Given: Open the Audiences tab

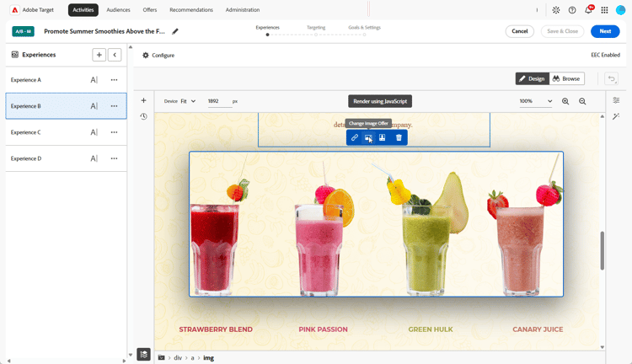Looking at the screenshot, I should tap(118, 9).
